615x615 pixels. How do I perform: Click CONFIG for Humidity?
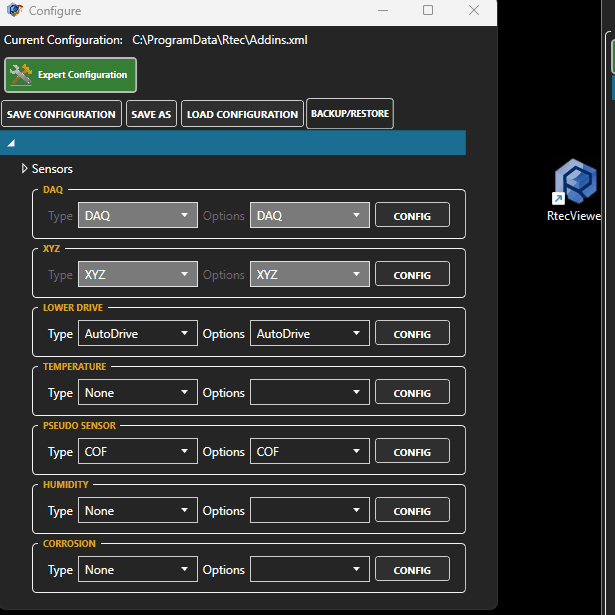[x=412, y=510]
